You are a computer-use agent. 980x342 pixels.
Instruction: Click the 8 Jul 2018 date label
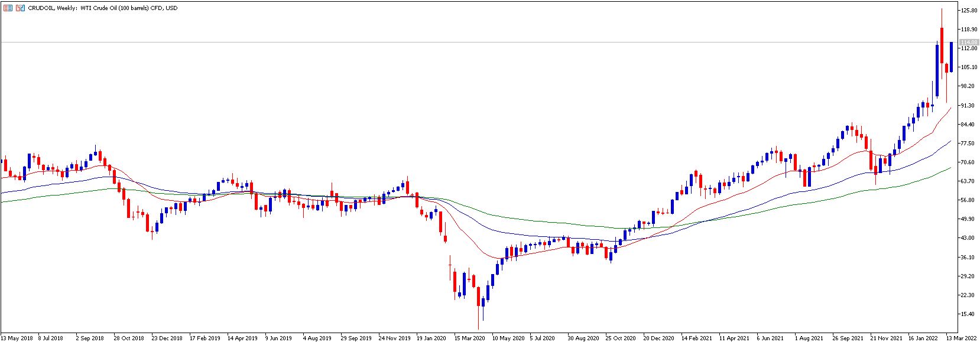[51, 338]
